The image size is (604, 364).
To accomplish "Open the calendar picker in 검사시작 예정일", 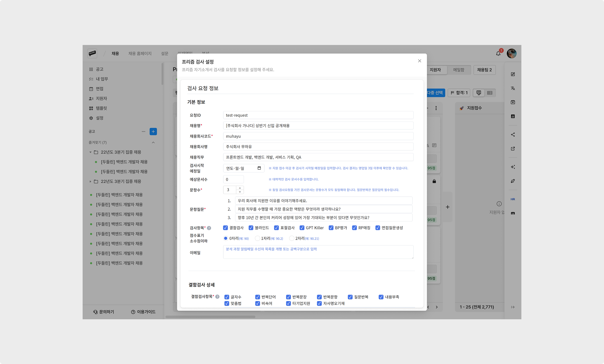I will 259,168.
